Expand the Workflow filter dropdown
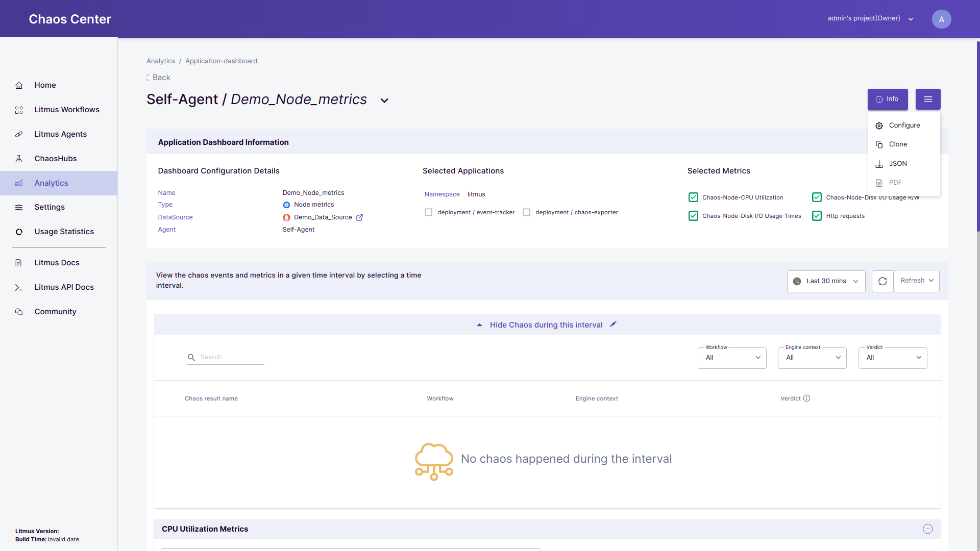Image resolution: width=980 pixels, height=551 pixels. tap(731, 358)
